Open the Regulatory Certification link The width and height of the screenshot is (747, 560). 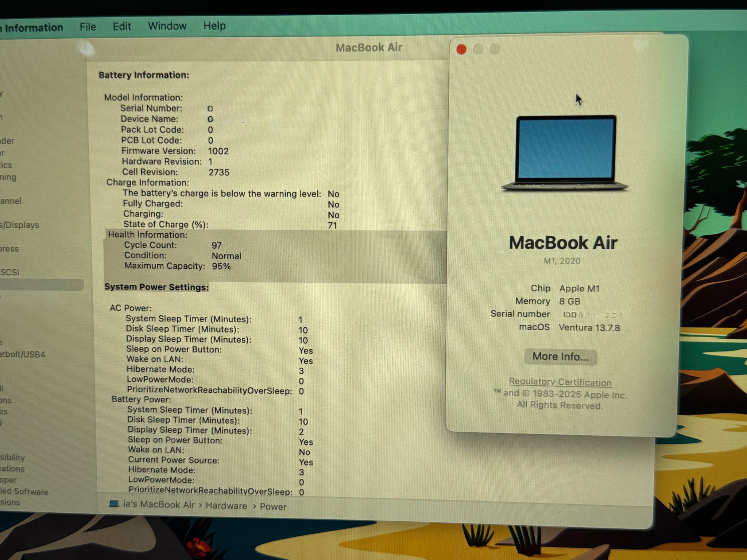point(560,382)
